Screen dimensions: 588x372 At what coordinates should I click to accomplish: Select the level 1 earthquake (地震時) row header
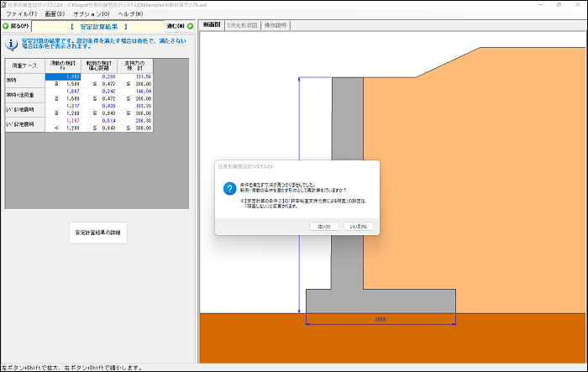click(x=24, y=109)
